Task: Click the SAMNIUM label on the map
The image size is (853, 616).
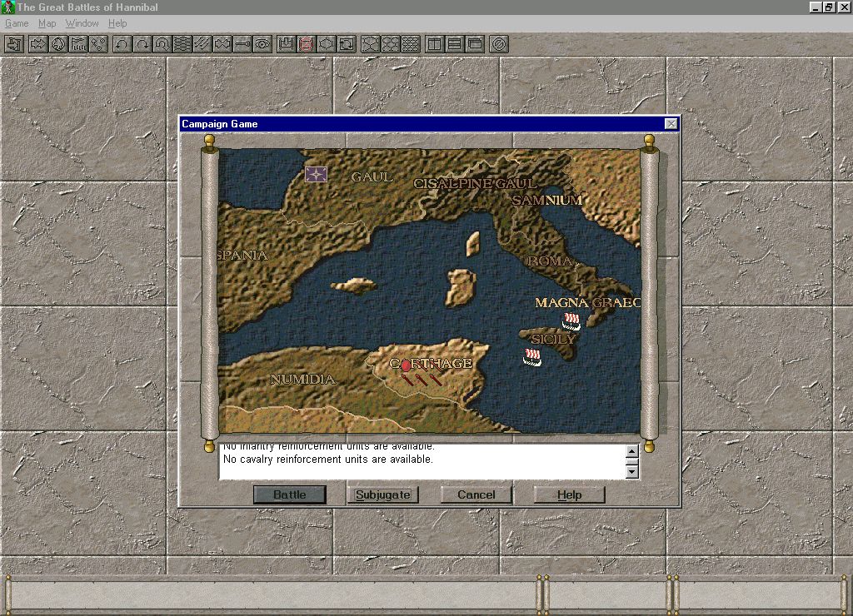Action: click(x=547, y=200)
